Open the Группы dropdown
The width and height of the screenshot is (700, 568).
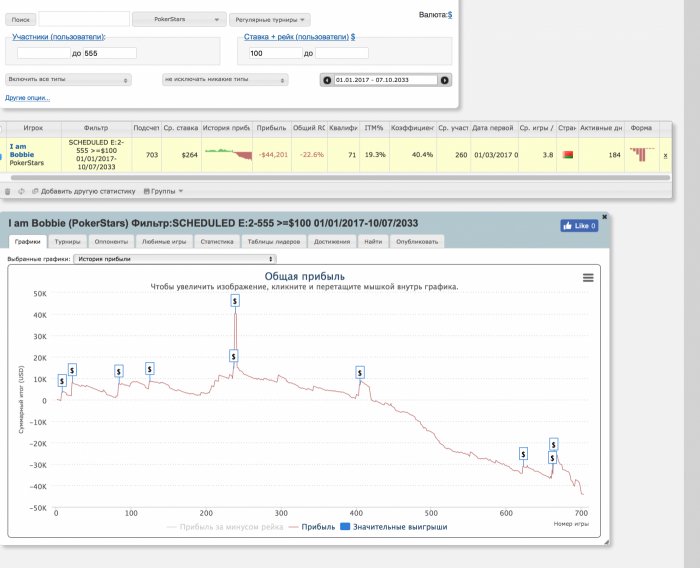(x=163, y=191)
